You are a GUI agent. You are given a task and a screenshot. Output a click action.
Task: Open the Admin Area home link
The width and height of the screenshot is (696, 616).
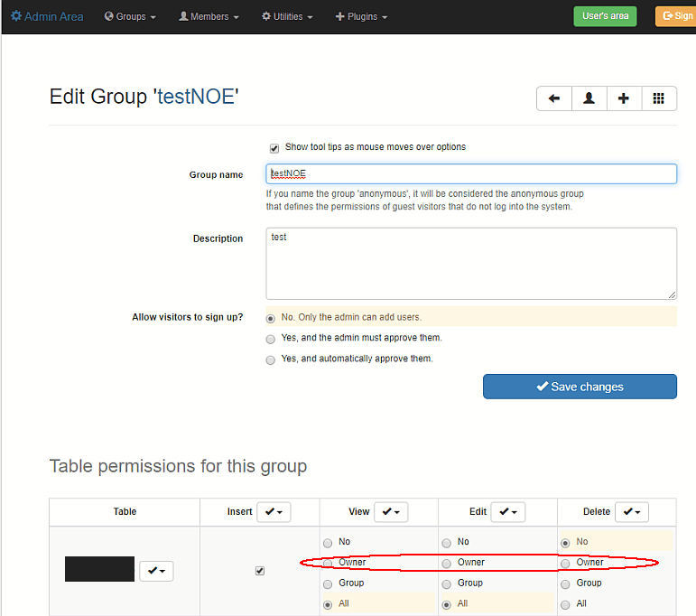click(x=47, y=16)
